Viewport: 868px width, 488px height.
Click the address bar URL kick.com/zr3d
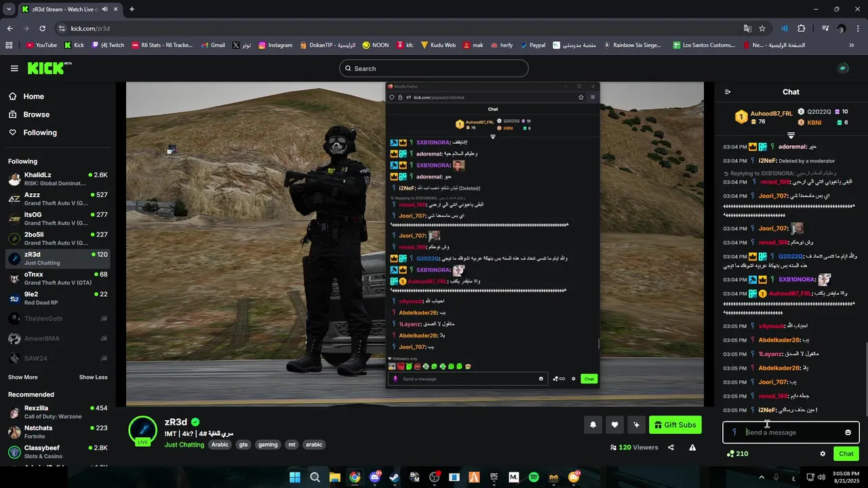coord(90,28)
